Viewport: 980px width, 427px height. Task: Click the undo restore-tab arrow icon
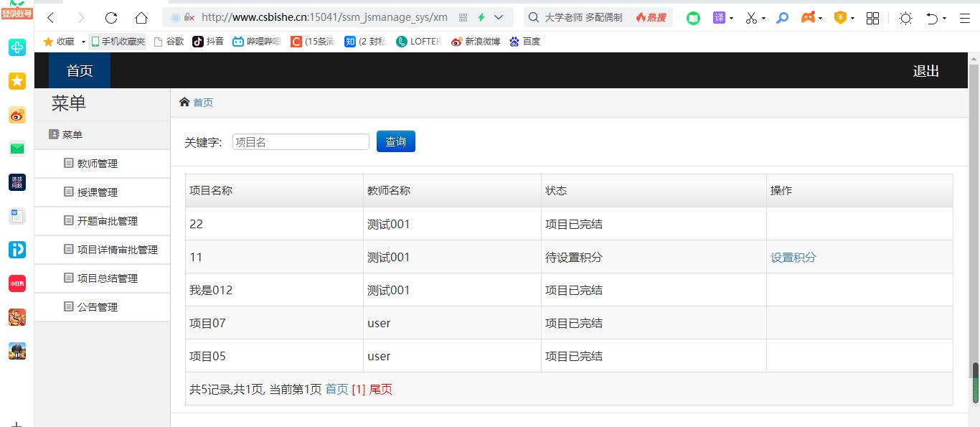pos(932,18)
